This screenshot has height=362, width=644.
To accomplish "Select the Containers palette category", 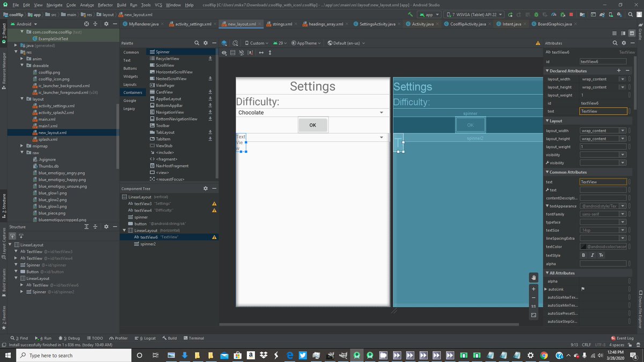I will point(133,92).
